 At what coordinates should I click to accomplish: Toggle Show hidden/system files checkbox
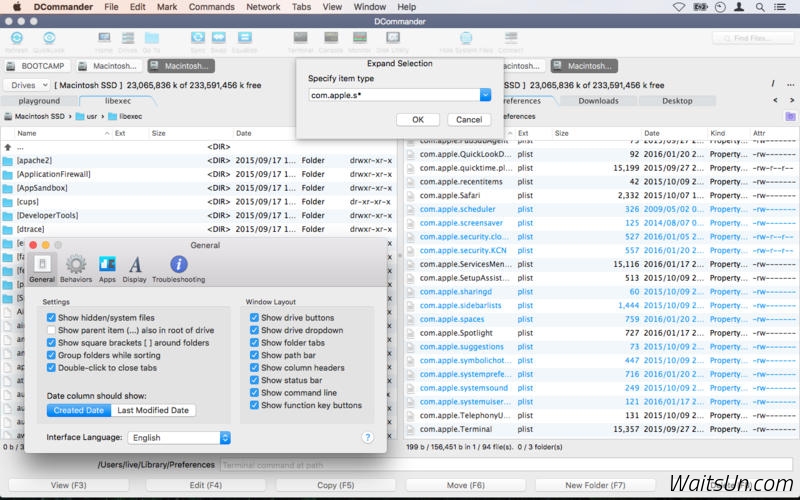click(x=51, y=317)
